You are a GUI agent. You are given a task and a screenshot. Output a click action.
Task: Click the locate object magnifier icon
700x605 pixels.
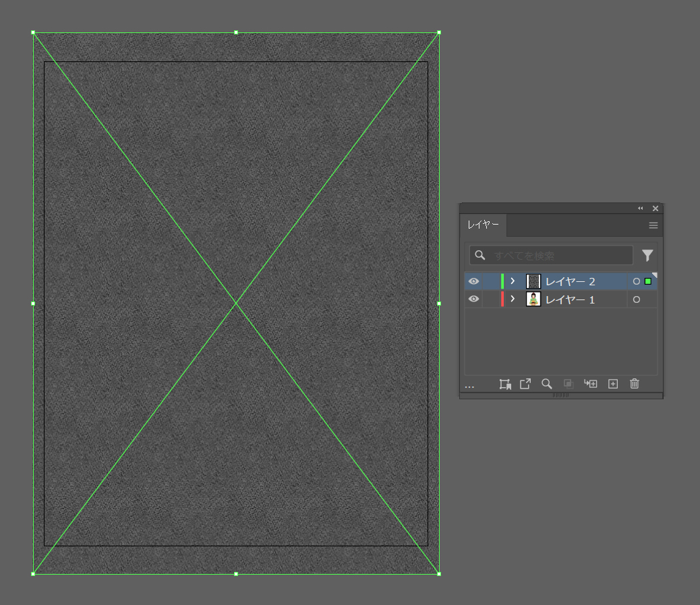pyautogui.click(x=547, y=384)
